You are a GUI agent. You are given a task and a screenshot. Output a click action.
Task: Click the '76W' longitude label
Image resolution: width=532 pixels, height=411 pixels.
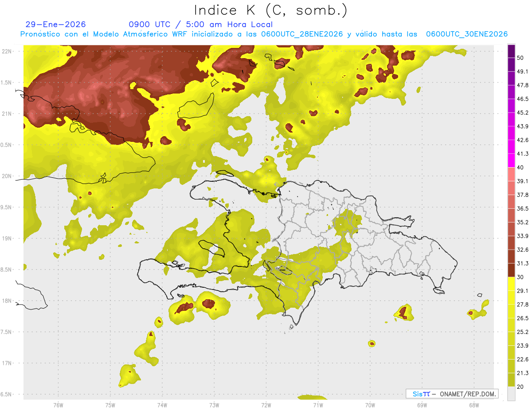[x=59, y=405]
